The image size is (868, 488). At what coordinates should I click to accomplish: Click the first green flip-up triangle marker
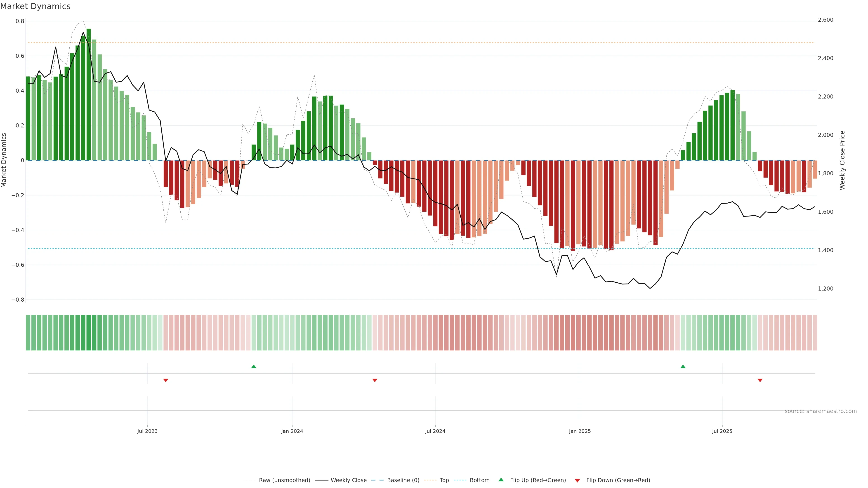tap(254, 366)
